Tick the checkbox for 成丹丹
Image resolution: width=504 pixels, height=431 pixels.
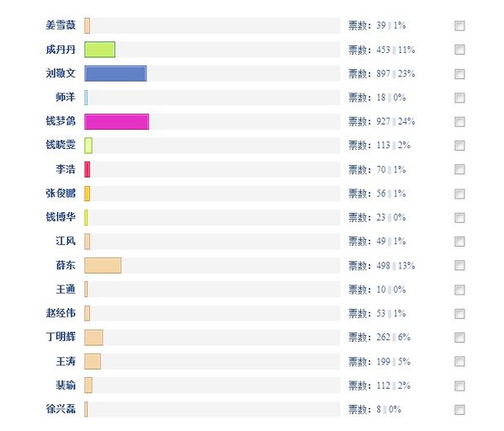[x=459, y=50]
